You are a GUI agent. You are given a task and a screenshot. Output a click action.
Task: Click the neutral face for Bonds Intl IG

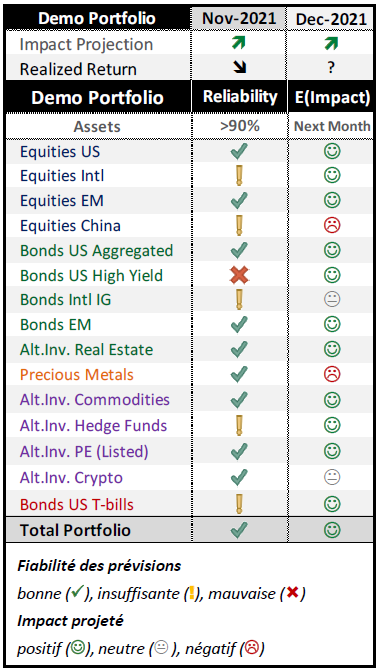point(332,299)
